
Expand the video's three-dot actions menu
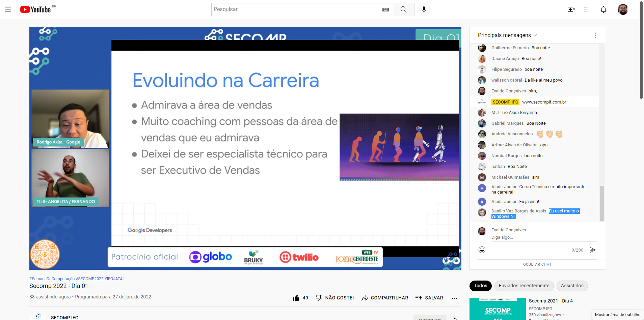pos(455,298)
